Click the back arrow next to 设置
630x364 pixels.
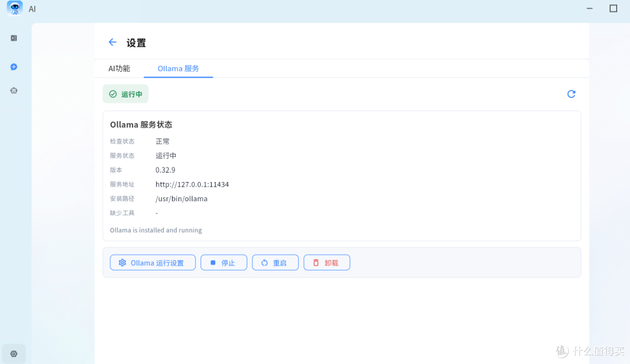(x=112, y=42)
